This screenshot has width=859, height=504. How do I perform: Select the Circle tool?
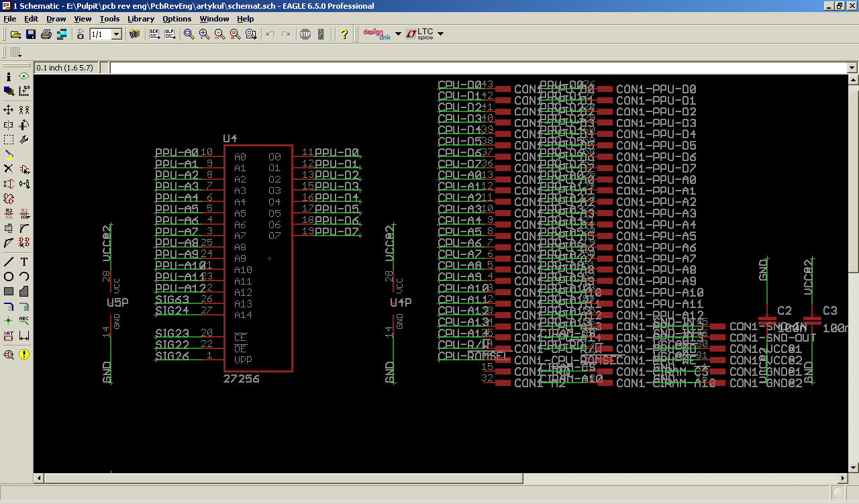(9, 276)
